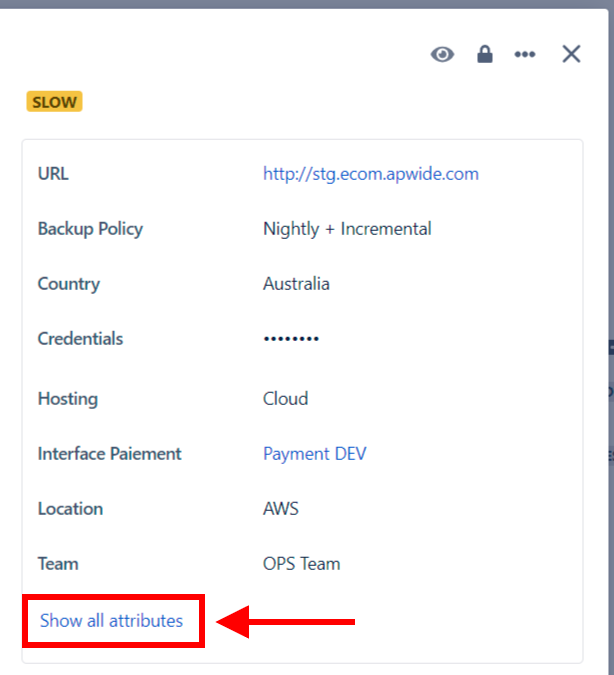This screenshot has height=675, width=614.
Task: Select the Interface Paiement label
Action: pos(109,454)
